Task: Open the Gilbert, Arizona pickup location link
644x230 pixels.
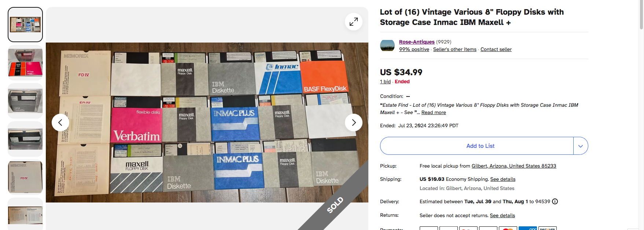Action: click(514, 166)
